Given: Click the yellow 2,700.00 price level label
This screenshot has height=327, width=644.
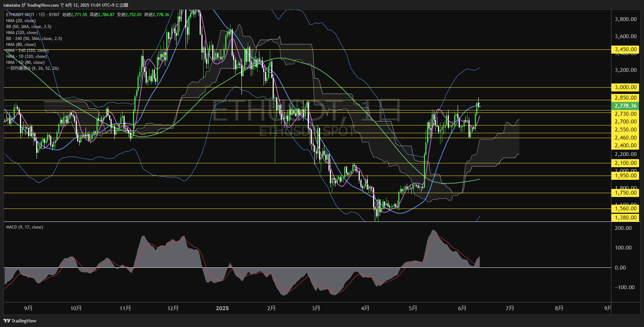Looking at the screenshot, I should pos(626,122).
